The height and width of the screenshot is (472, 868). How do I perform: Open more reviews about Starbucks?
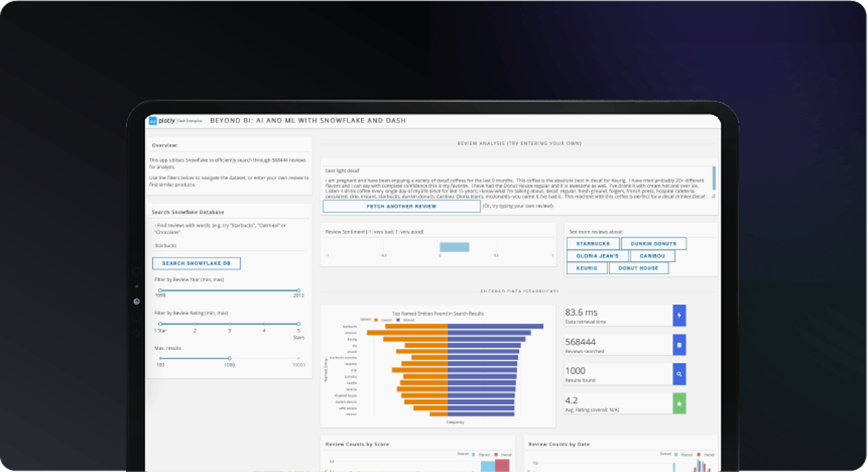593,244
